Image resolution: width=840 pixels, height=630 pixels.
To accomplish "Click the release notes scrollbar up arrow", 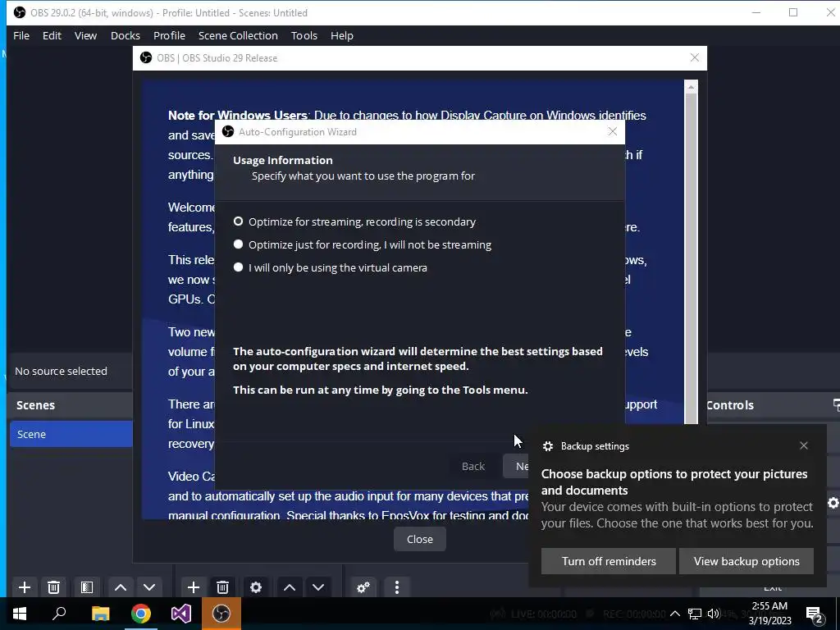I will [x=691, y=87].
